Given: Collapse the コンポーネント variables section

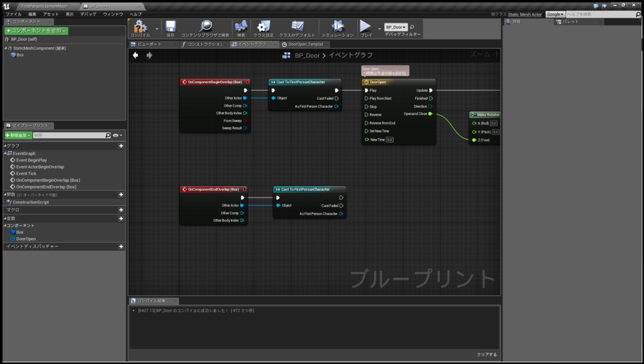Looking at the screenshot, I should tap(5, 225).
